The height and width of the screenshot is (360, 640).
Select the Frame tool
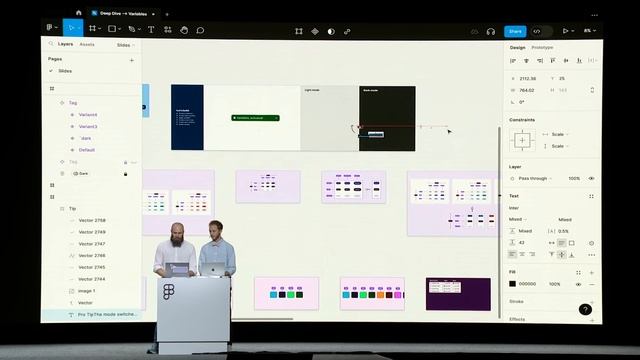(93, 28)
